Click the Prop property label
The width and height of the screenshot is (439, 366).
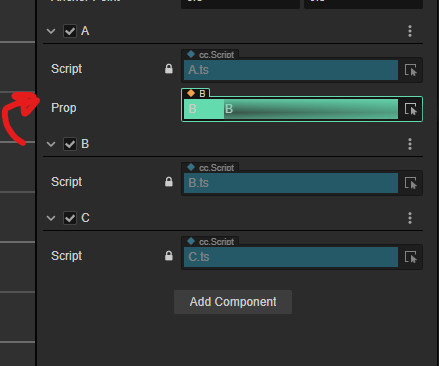pos(64,108)
